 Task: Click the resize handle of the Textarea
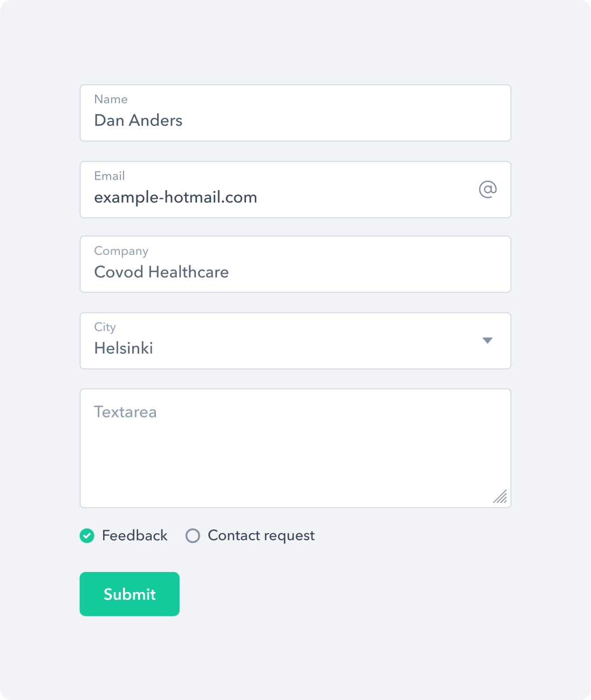[x=500, y=497]
